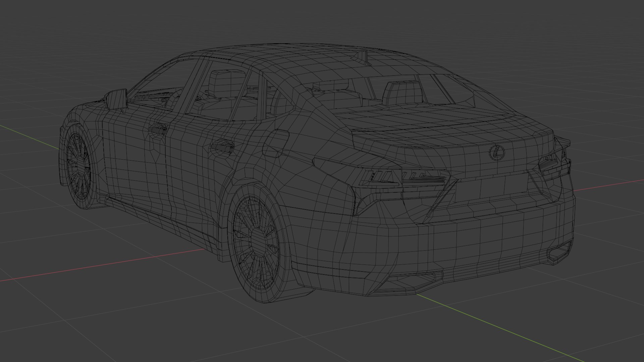This screenshot has width=644, height=362.
Task: Select the Lexus emblem on the trunk
Action: tap(497, 153)
